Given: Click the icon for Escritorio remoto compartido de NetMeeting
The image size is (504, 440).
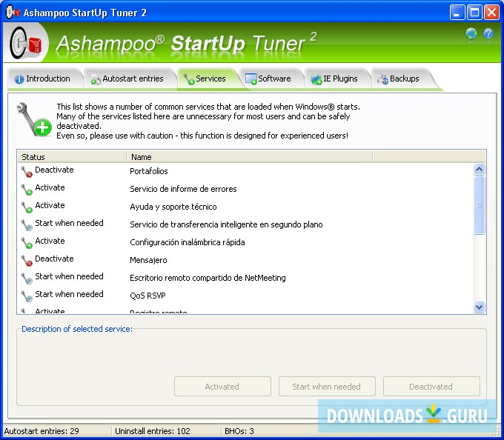Looking at the screenshot, I should [27, 278].
